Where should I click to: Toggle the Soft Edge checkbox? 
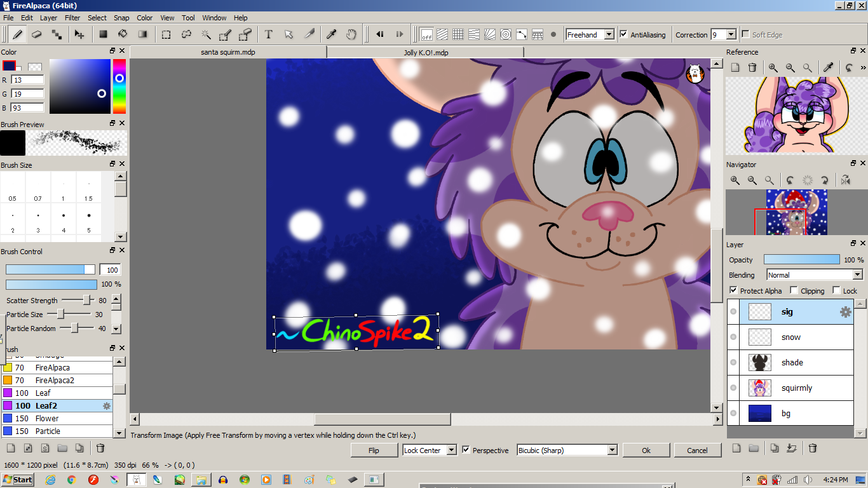click(x=746, y=34)
